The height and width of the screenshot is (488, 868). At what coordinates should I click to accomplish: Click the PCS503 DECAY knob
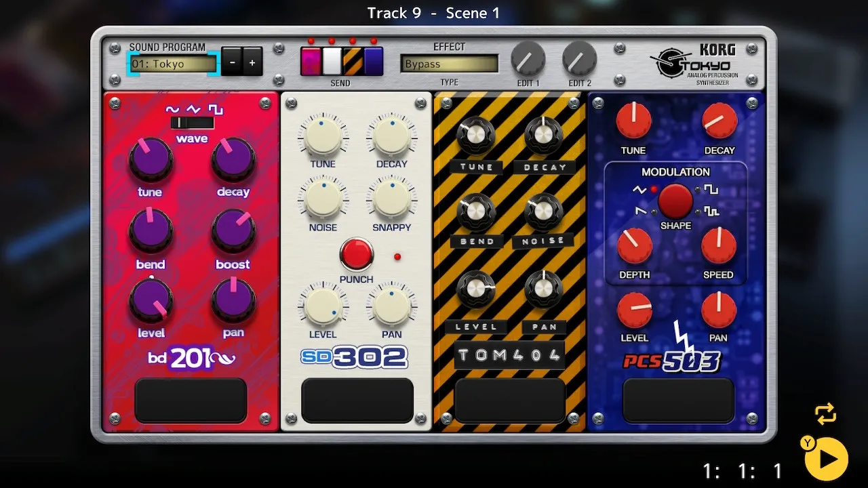tap(719, 121)
